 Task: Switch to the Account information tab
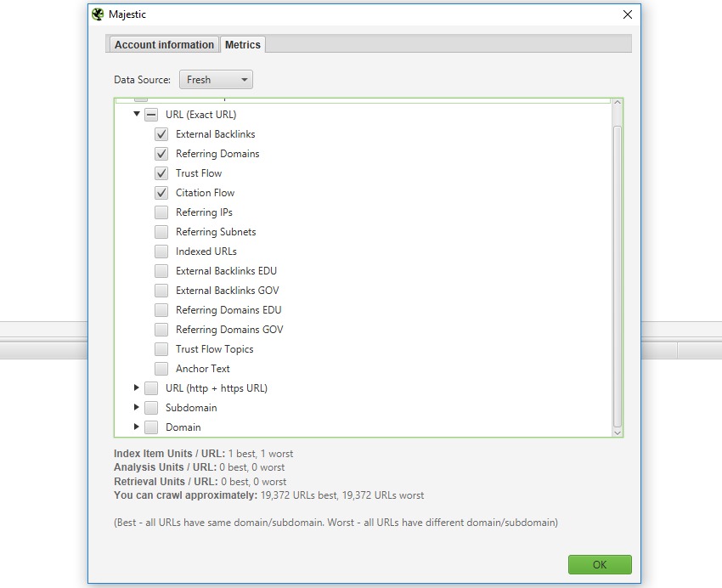164,45
